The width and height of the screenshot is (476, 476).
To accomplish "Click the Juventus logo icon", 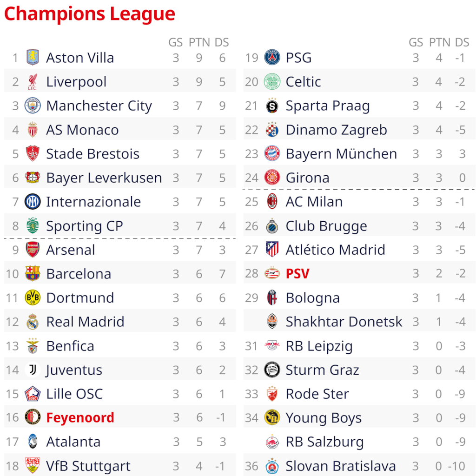I will [x=33, y=370].
